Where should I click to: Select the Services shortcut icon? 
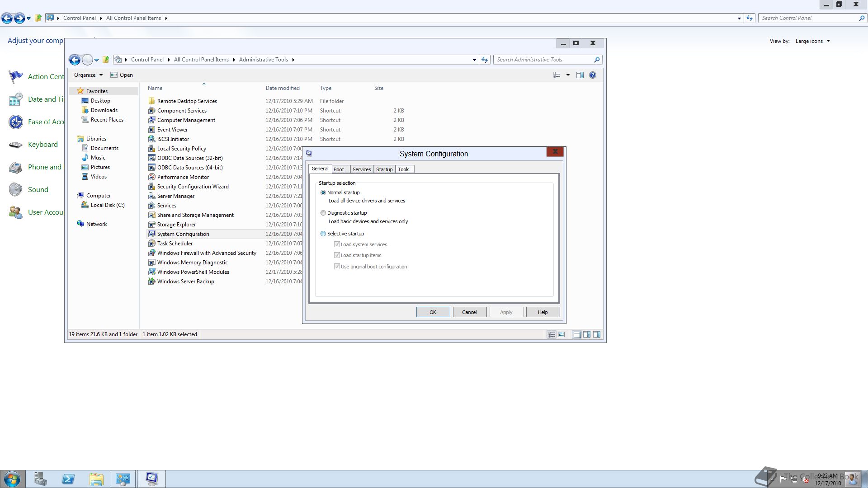152,206
